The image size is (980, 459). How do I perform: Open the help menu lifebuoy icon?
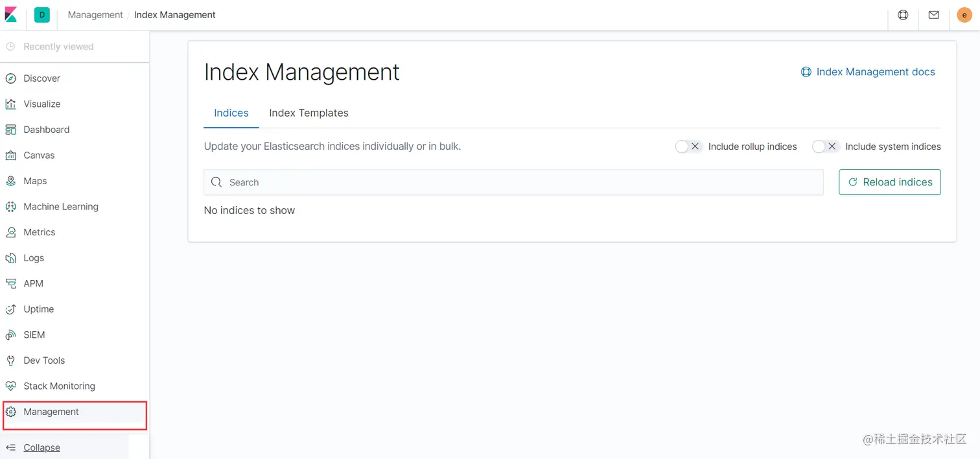point(903,14)
